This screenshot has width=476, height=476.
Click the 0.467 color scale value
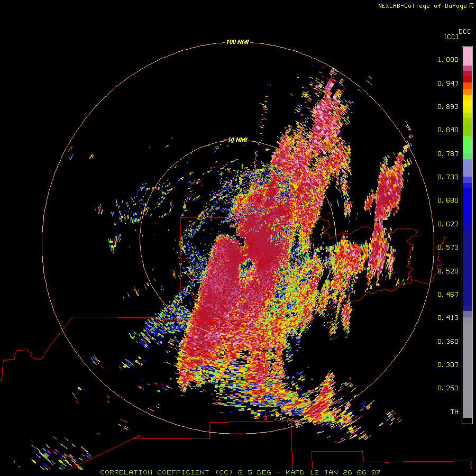point(448,295)
